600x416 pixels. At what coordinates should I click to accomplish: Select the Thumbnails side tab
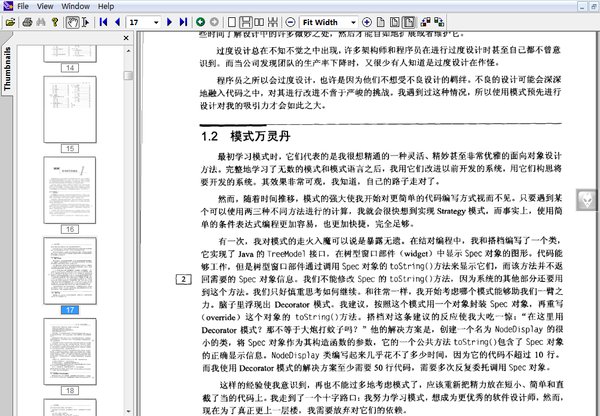7,68
